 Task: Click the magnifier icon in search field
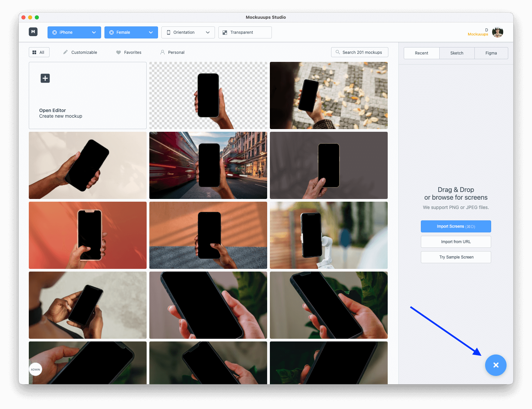338,52
